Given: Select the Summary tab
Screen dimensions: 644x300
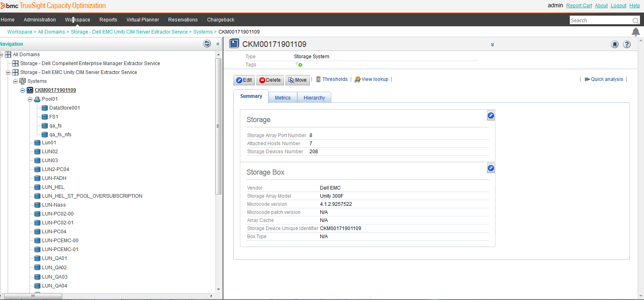Looking at the screenshot, I should pyautogui.click(x=251, y=96).
